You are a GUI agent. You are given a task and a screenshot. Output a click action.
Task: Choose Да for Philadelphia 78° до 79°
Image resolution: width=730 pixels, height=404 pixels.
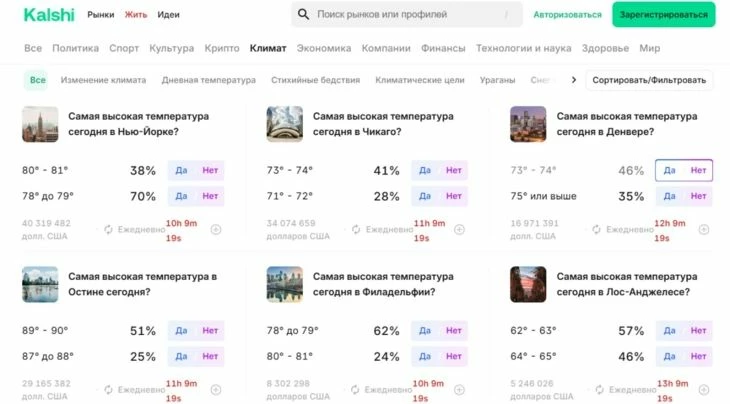pyautogui.click(x=425, y=330)
